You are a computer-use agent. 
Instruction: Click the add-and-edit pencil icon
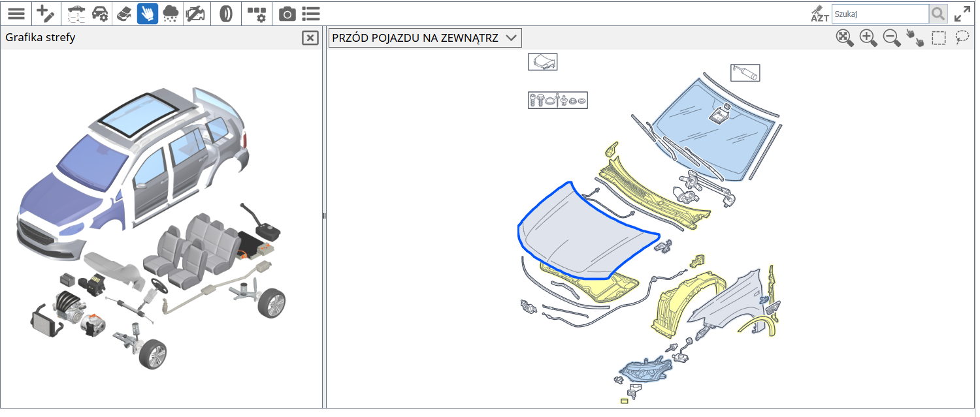click(x=45, y=14)
